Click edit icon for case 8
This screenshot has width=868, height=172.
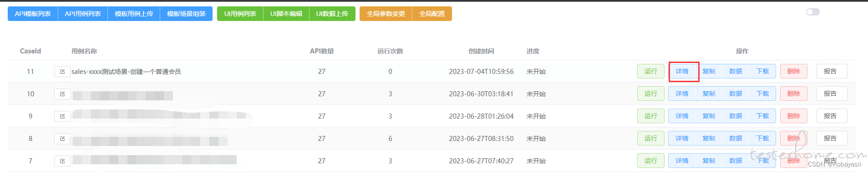pyautogui.click(x=62, y=139)
